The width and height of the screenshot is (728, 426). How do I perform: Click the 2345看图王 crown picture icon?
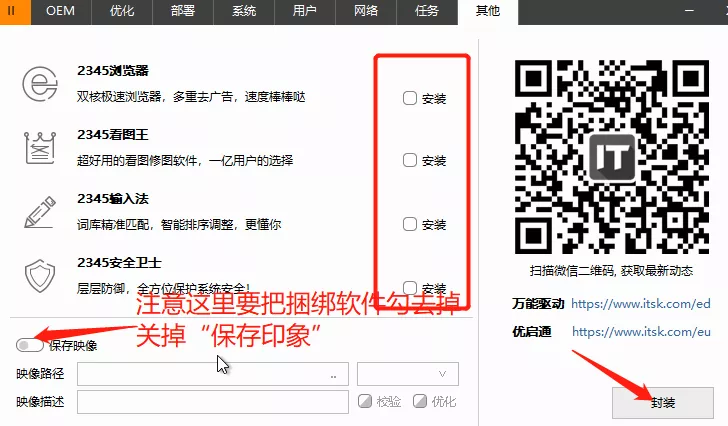42,148
